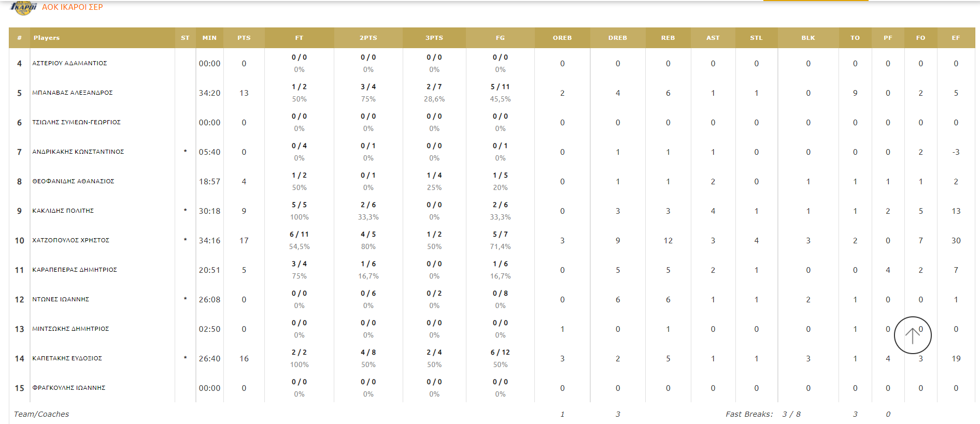
Task: Click the BLK column header
Action: coord(808,38)
